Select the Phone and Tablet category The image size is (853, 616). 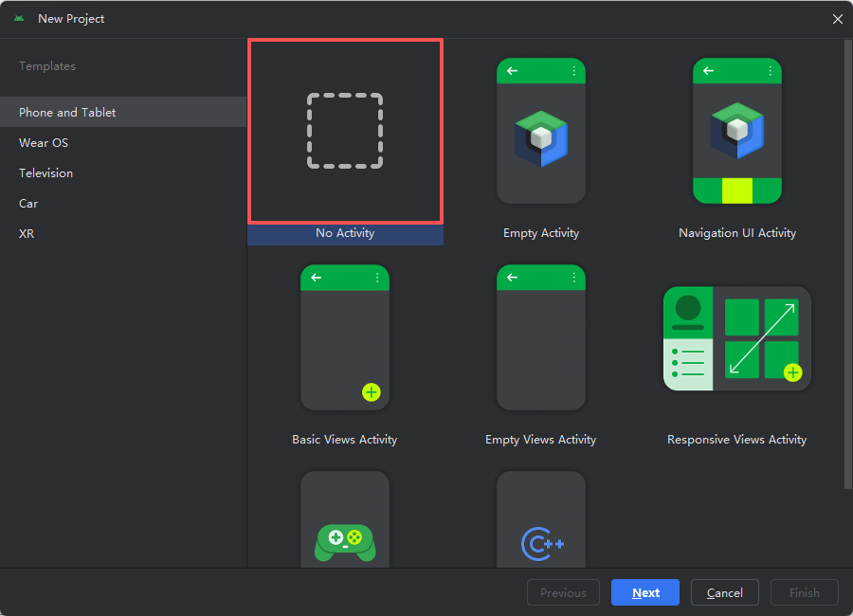(65, 112)
